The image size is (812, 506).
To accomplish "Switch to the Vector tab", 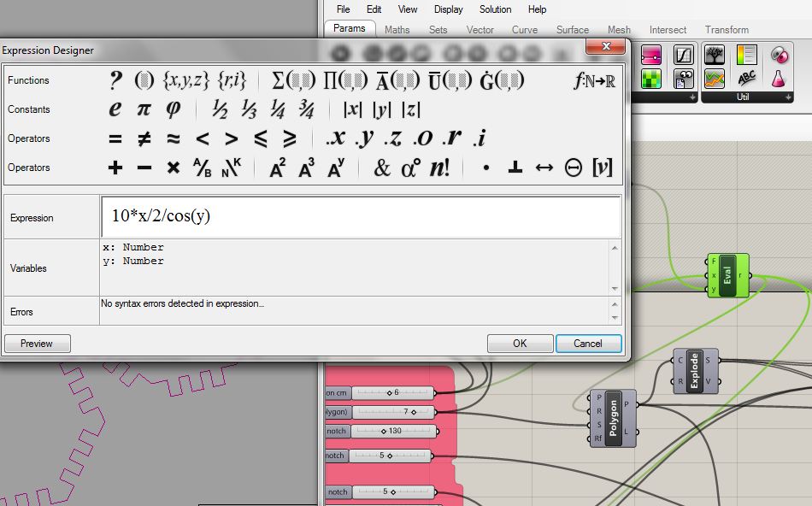I will (x=480, y=30).
